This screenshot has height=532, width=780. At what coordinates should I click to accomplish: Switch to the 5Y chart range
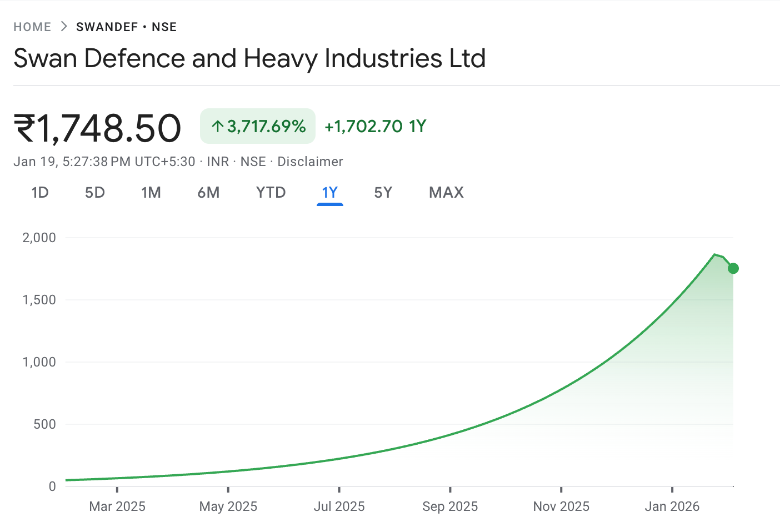coord(383,193)
